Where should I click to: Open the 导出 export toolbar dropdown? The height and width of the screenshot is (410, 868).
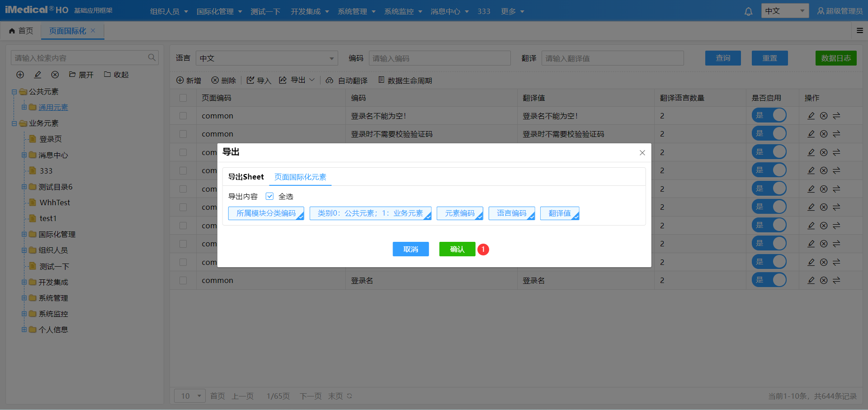tap(297, 80)
